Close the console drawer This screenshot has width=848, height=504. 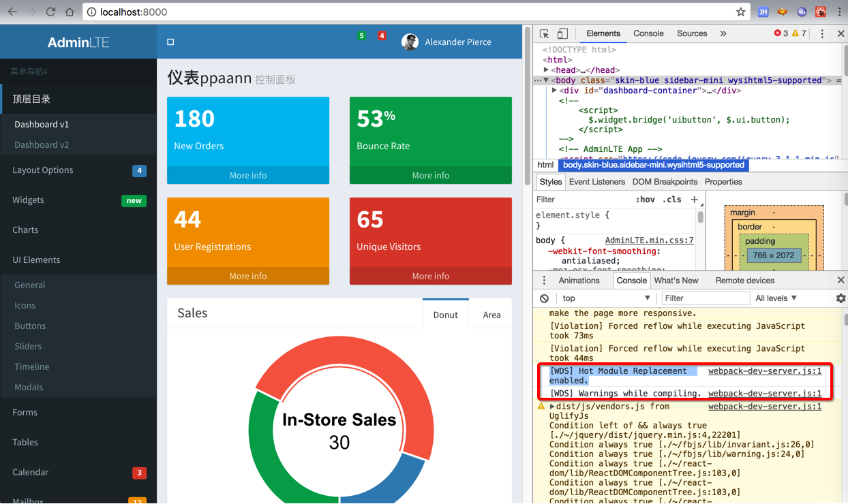click(x=841, y=281)
